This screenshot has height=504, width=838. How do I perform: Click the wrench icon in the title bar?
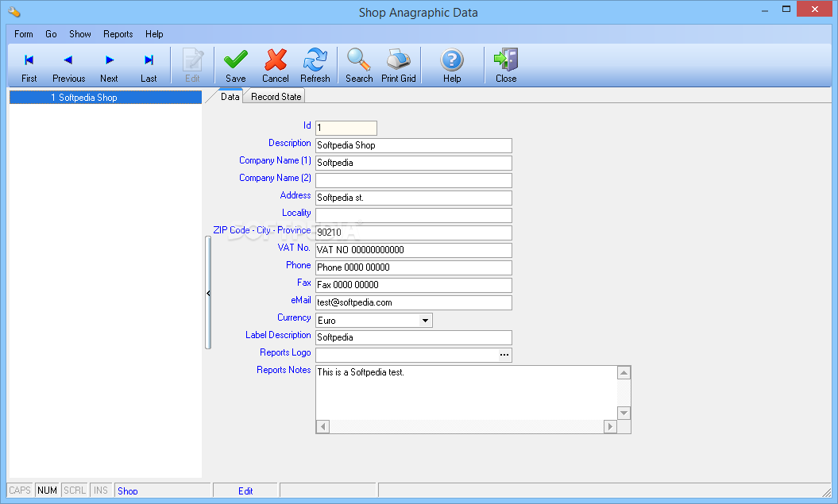(x=14, y=12)
